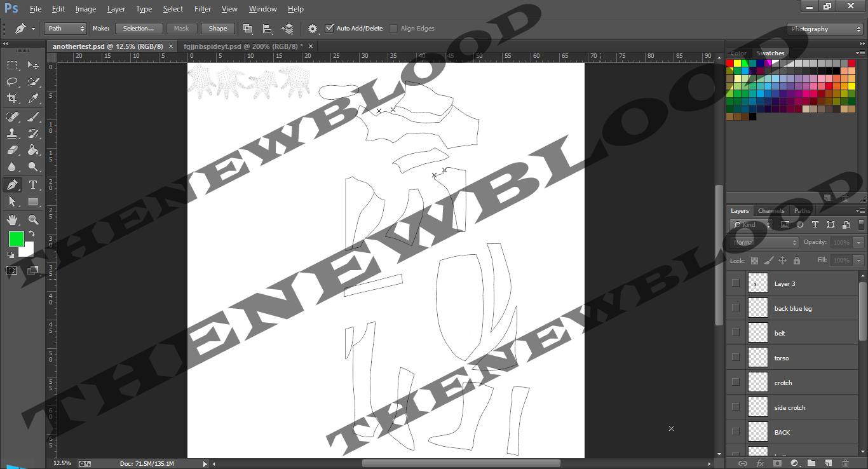Open the layer blend mode dropdown
The width and height of the screenshot is (868, 469).
(x=764, y=243)
